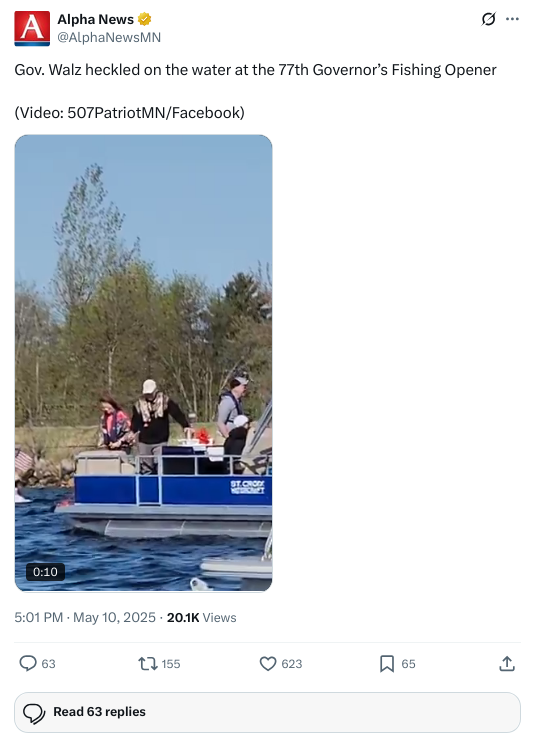Click the 155 repost count
The image size is (535, 740).
click(171, 664)
